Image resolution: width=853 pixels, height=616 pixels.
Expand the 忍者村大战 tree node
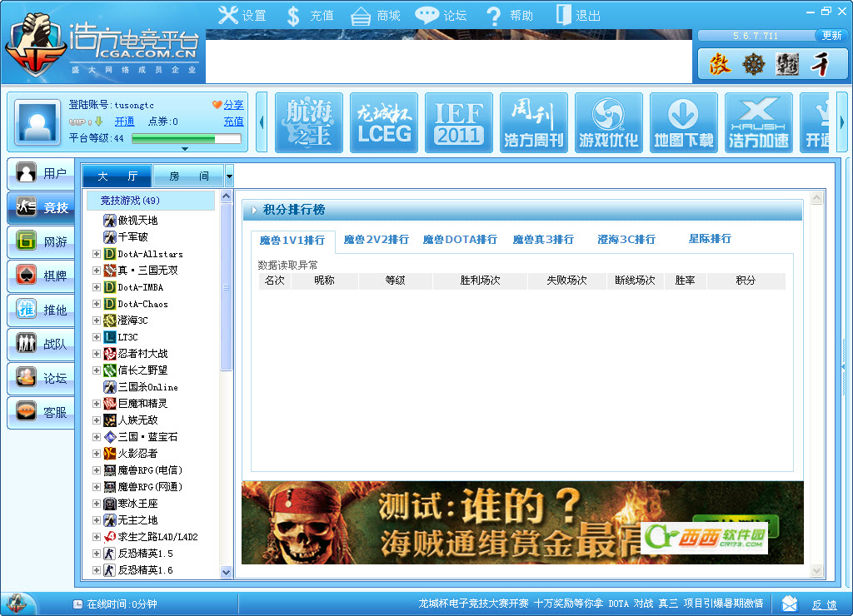pyautogui.click(x=97, y=354)
